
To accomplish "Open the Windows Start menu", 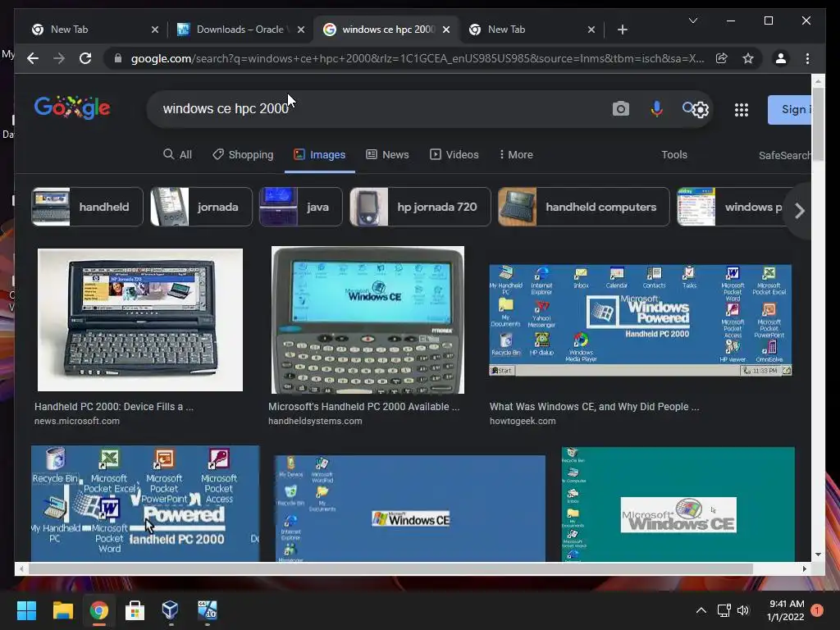I will (26, 610).
